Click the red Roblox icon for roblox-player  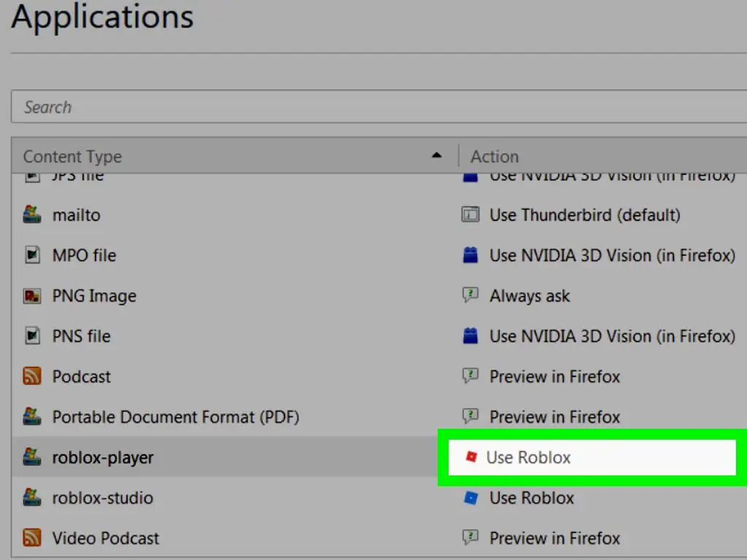[x=471, y=457]
